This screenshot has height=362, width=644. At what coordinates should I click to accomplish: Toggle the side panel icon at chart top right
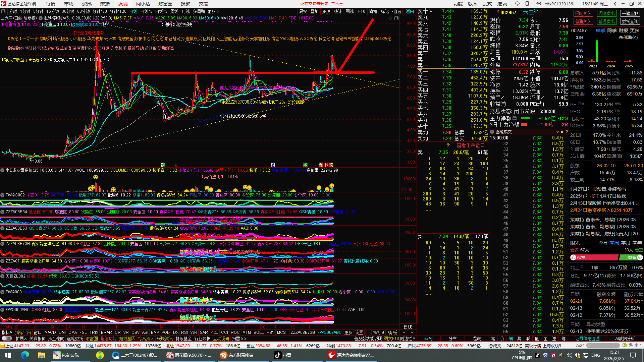coord(396,18)
